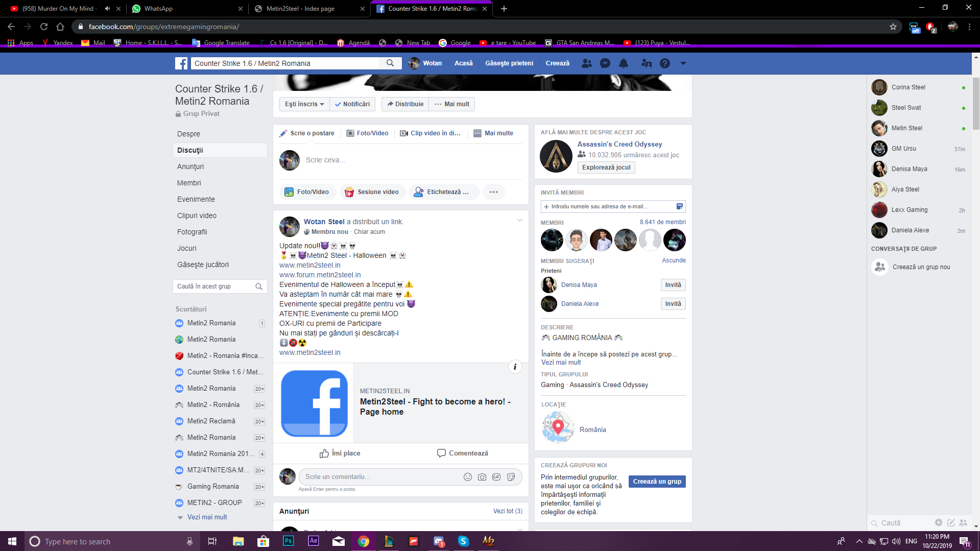
Task: Open the www.forum.metin2steel.in link
Action: tap(320, 275)
